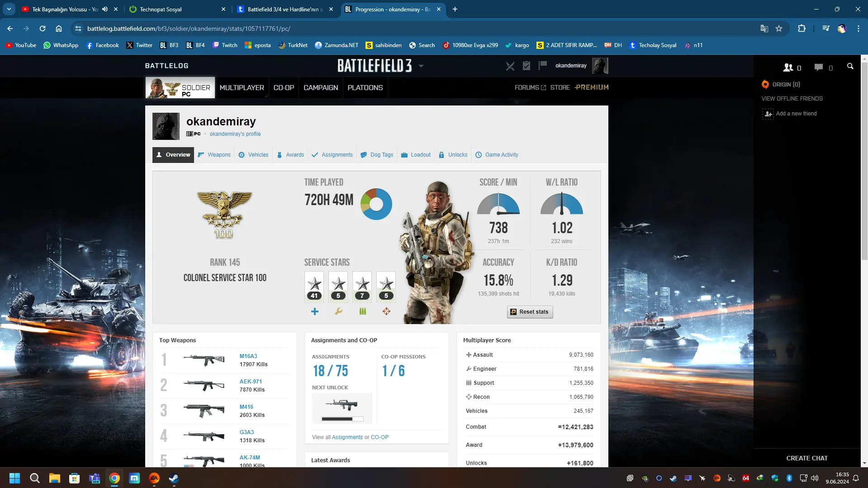
Task: Open a new browser tab
Action: 455,9
